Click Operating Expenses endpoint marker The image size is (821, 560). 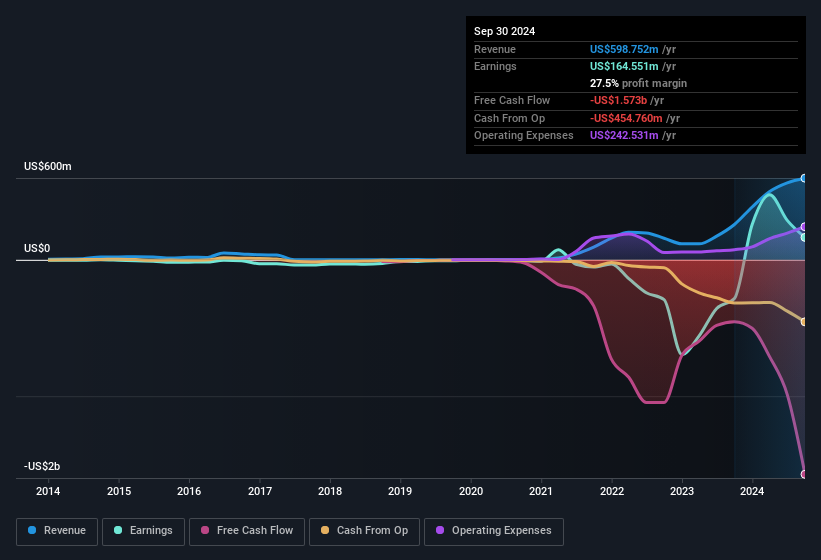coord(804,227)
